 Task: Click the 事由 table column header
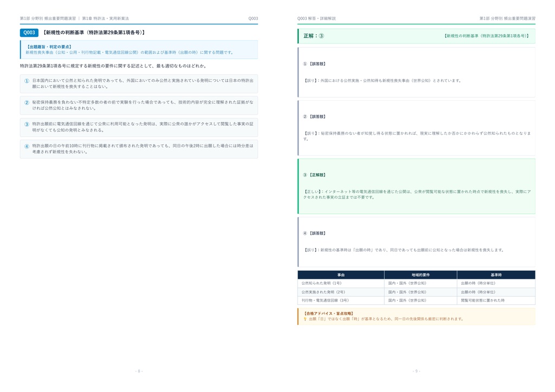tap(341, 275)
